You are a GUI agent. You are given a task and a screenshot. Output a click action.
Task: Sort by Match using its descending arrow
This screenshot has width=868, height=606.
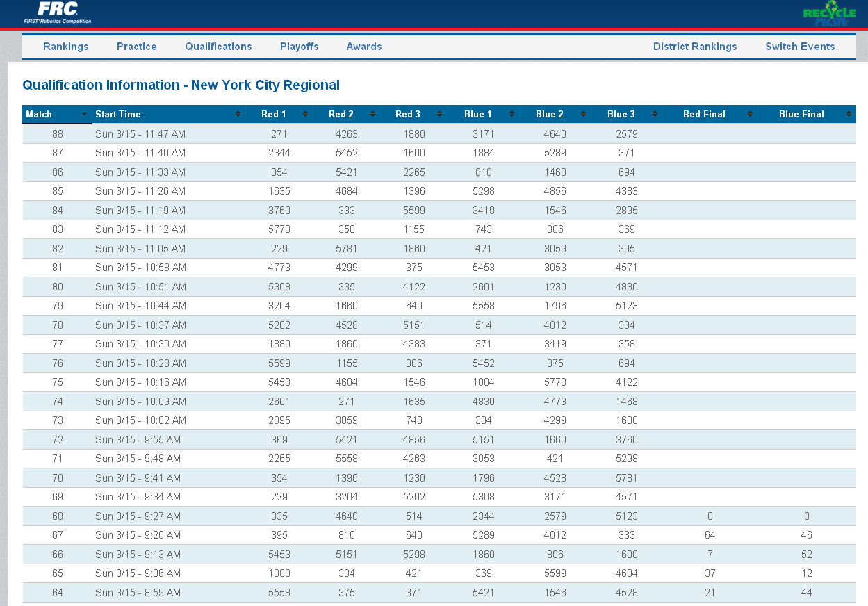point(85,114)
